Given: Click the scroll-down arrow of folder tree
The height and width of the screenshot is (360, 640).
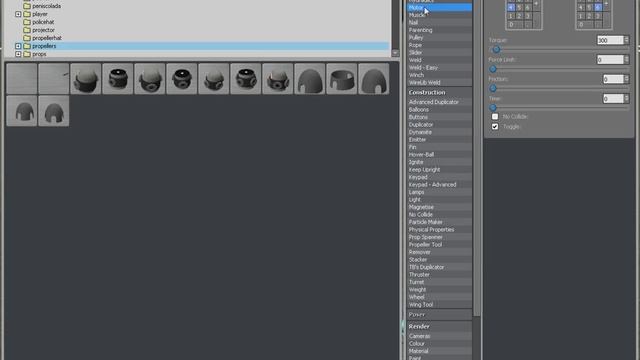Looking at the screenshot, I should [395, 53].
